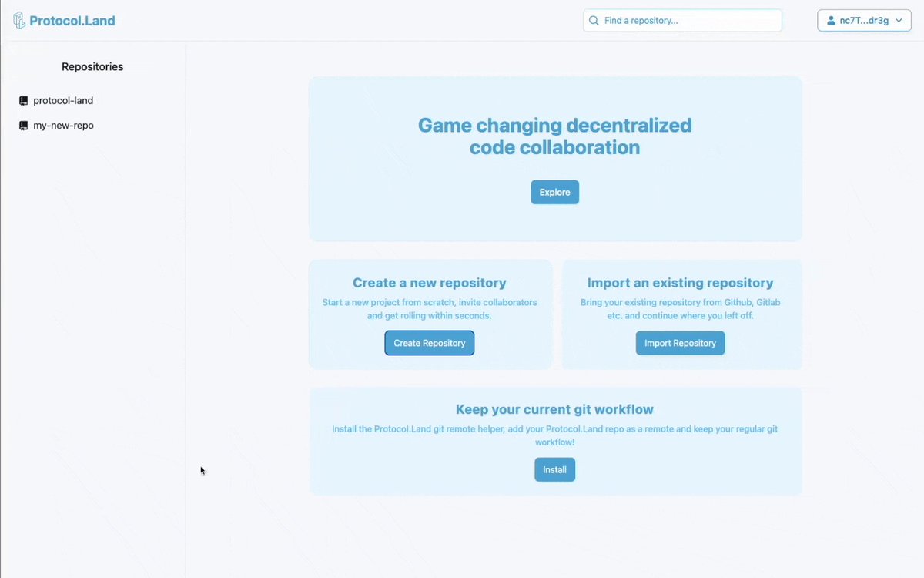This screenshot has width=924, height=578.
Task: Click the Game changing decentralized headline
Action: [554, 136]
